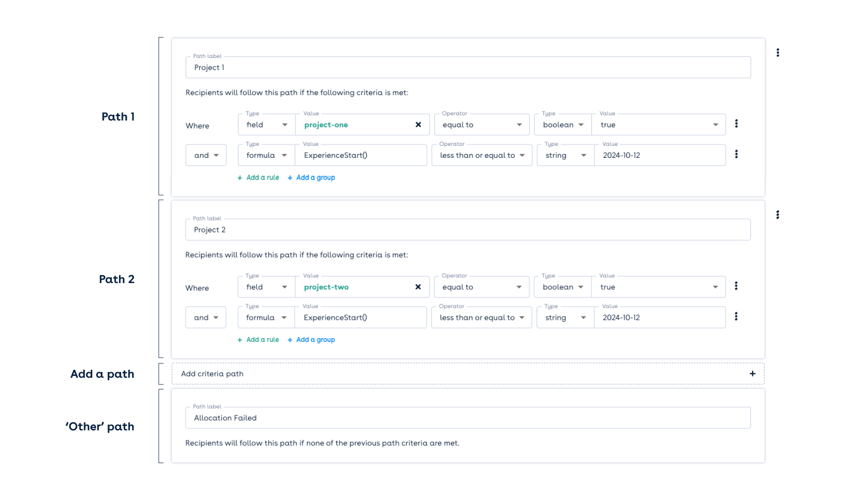Image resolution: width=854 pixels, height=504 pixels.
Task: Open options menu for Path 1's formula rule
Action: (736, 154)
